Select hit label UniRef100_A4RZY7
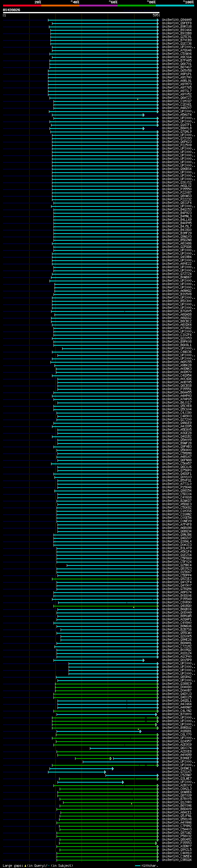Screen dimensions: 197x868 coord(176,108)
